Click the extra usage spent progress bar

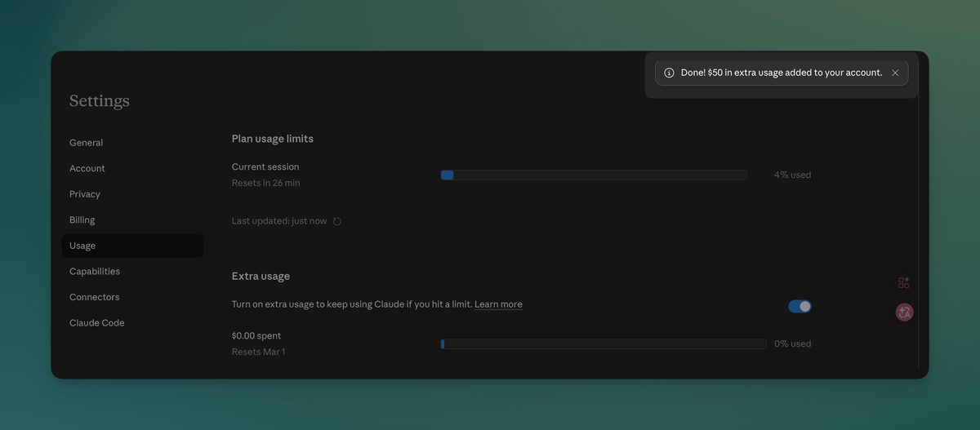pyautogui.click(x=604, y=344)
